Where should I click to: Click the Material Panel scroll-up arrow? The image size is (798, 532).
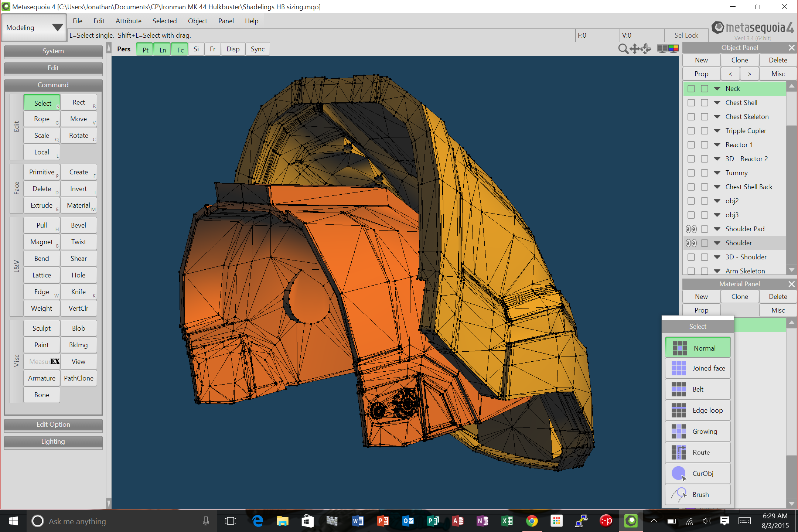point(791,323)
